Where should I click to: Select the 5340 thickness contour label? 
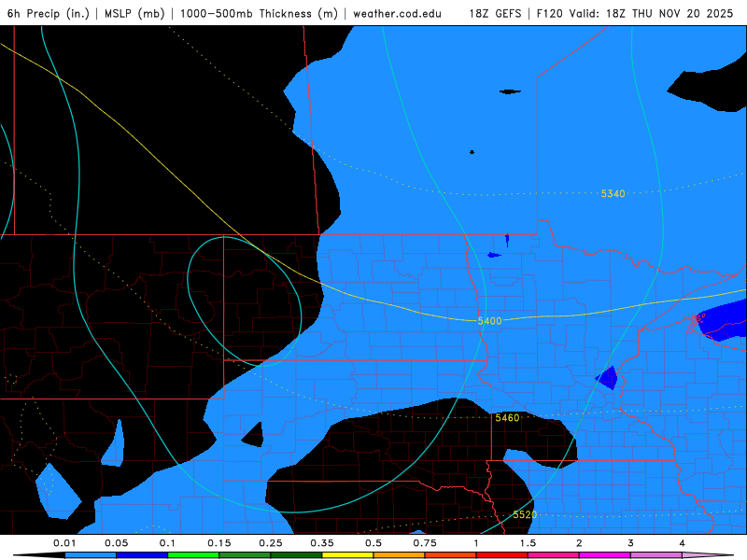[613, 193]
